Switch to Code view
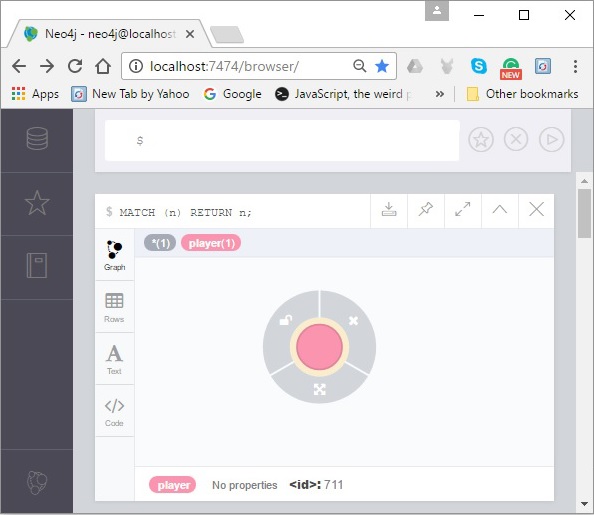The width and height of the screenshot is (594, 515). [114, 411]
